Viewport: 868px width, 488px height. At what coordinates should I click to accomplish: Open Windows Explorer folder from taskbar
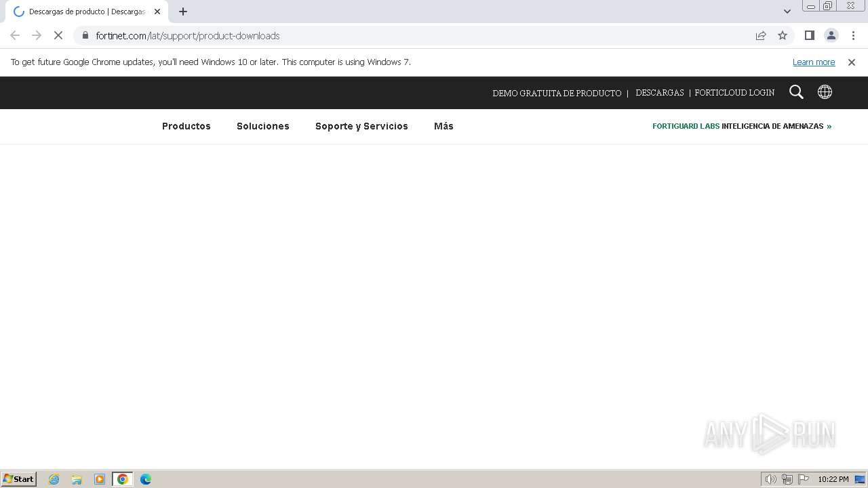click(77, 479)
